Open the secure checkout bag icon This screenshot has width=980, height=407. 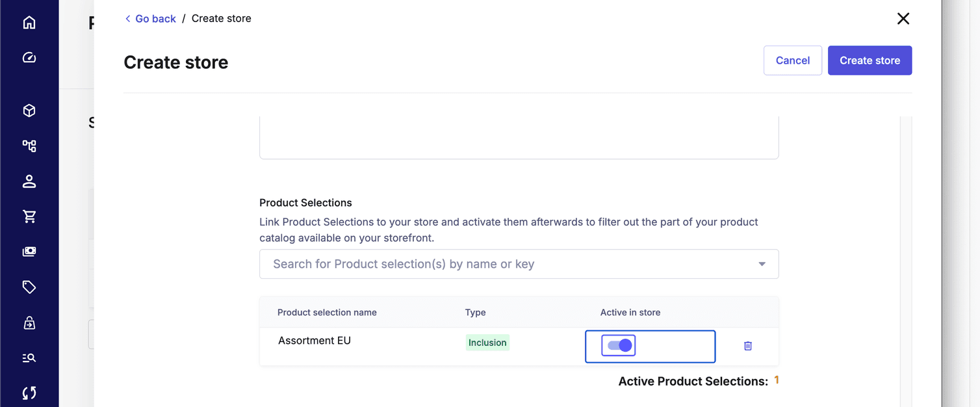point(29,322)
